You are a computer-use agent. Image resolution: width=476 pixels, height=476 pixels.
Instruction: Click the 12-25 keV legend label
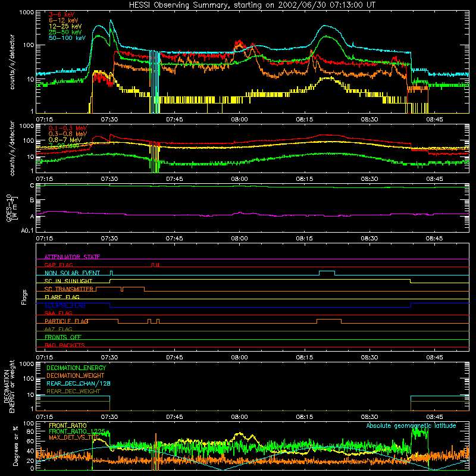pos(65,26)
